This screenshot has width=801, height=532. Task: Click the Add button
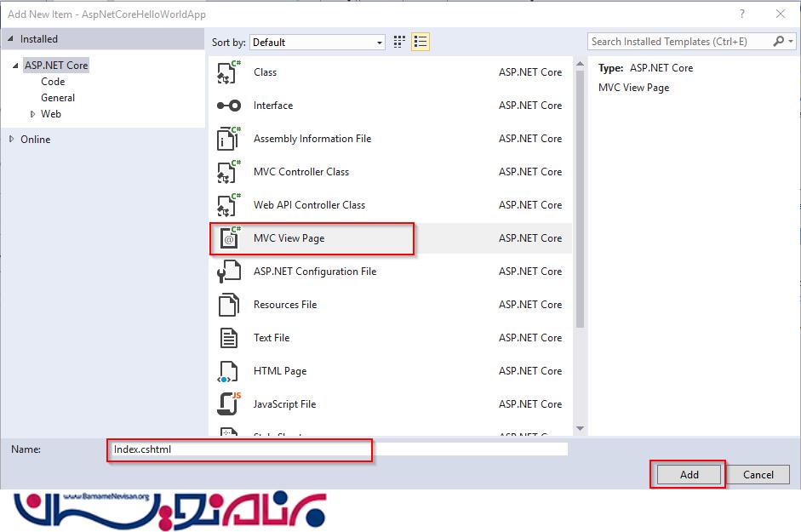pyautogui.click(x=689, y=474)
